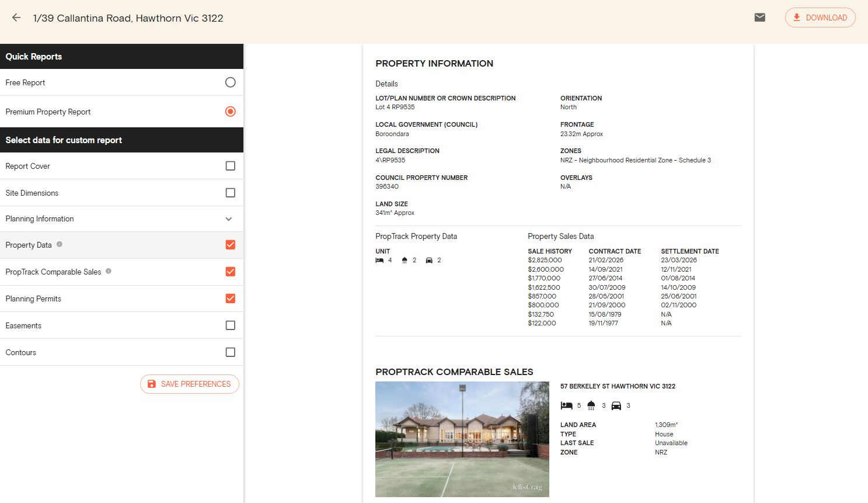868x503 pixels.
Task: Click the $122,000 sale history entry
Action: pyautogui.click(x=542, y=323)
